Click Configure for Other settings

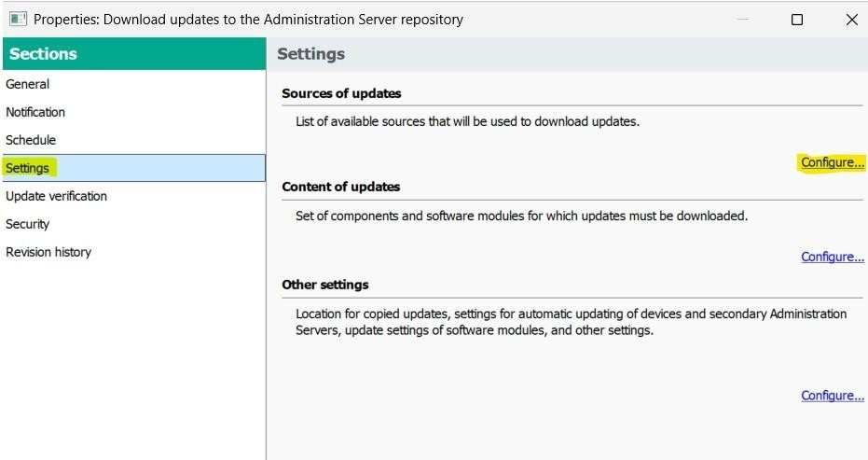pos(832,396)
